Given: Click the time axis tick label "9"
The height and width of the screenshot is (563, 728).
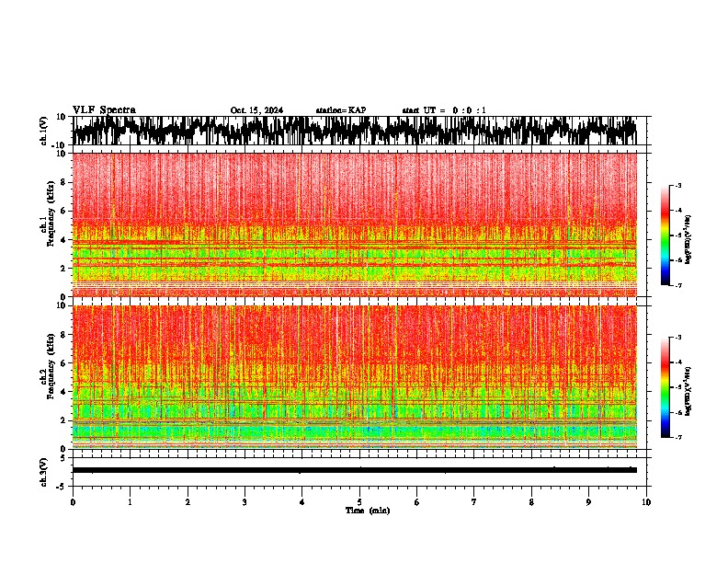Looking at the screenshot, I should (x=588, y=502).
